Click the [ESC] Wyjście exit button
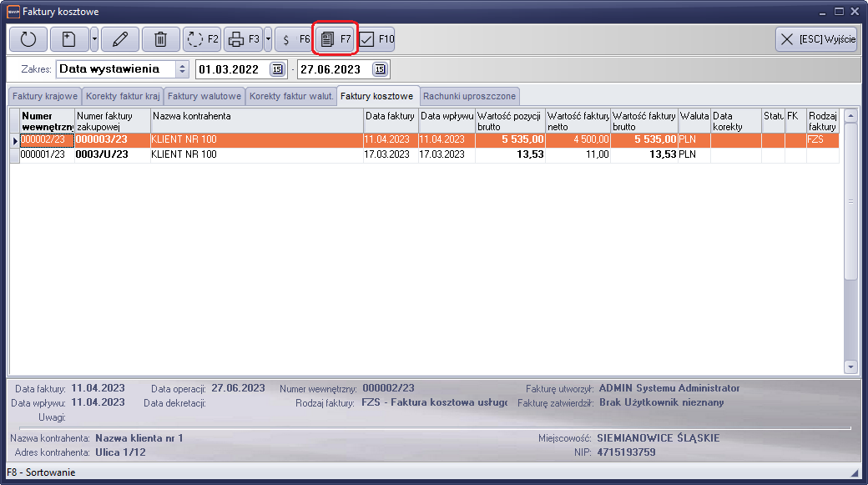Image resolution: width=868 pixels, height=485 pixels. pyautogui.click(x=815, y=39)
